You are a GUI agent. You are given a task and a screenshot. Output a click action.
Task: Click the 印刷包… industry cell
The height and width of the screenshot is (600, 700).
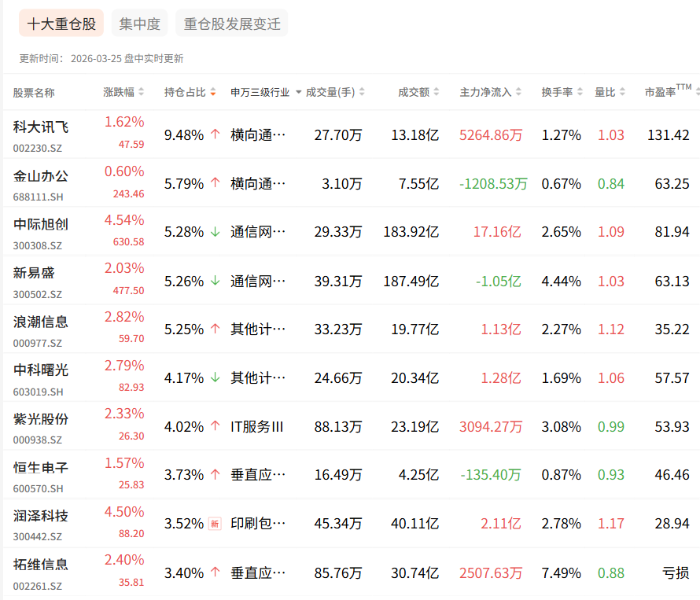[258, 523]
